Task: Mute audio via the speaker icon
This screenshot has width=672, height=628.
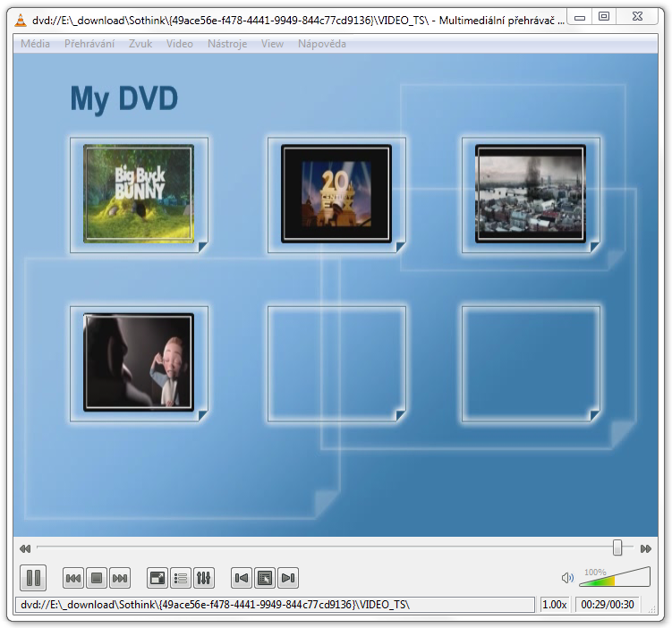Action: coord(567,578)
